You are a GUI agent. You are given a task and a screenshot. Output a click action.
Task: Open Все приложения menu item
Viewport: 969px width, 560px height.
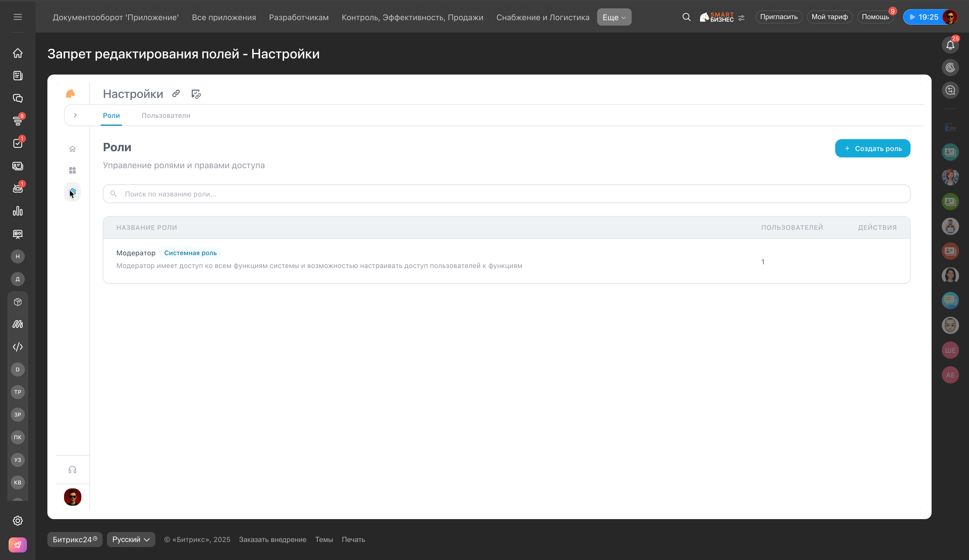(224, 17)
